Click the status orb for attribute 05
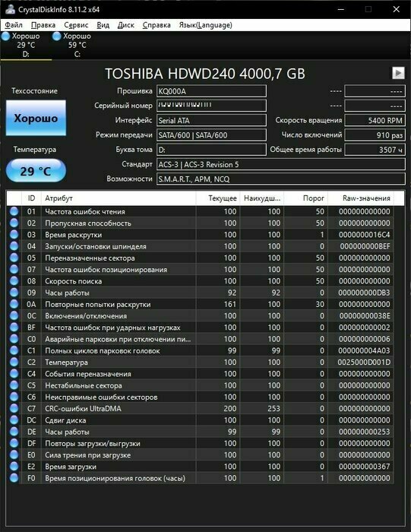Viewport: 411px width, 532px height. coord(14,258)
